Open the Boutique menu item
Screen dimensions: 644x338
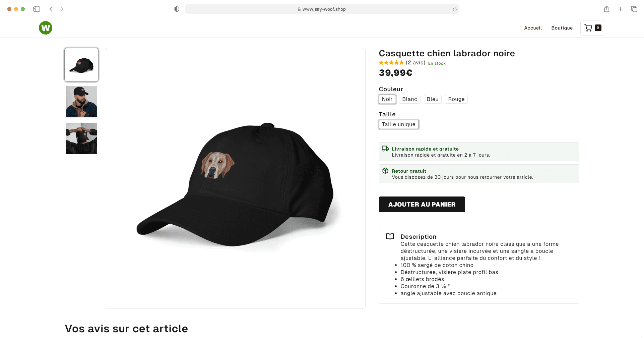coord(562,28)
